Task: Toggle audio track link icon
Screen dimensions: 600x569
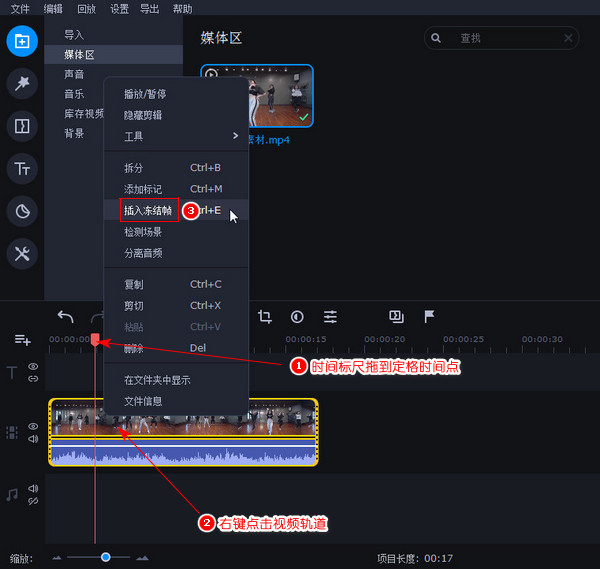Action: click(33, 501)
